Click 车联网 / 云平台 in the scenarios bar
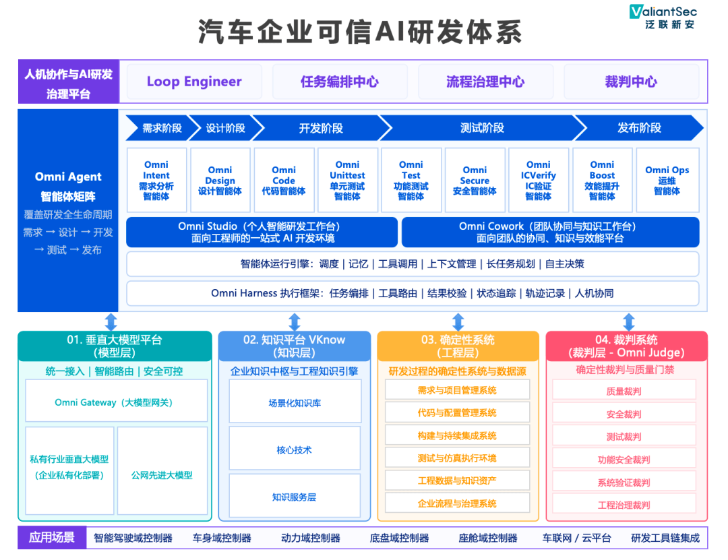 coord(576,538)
